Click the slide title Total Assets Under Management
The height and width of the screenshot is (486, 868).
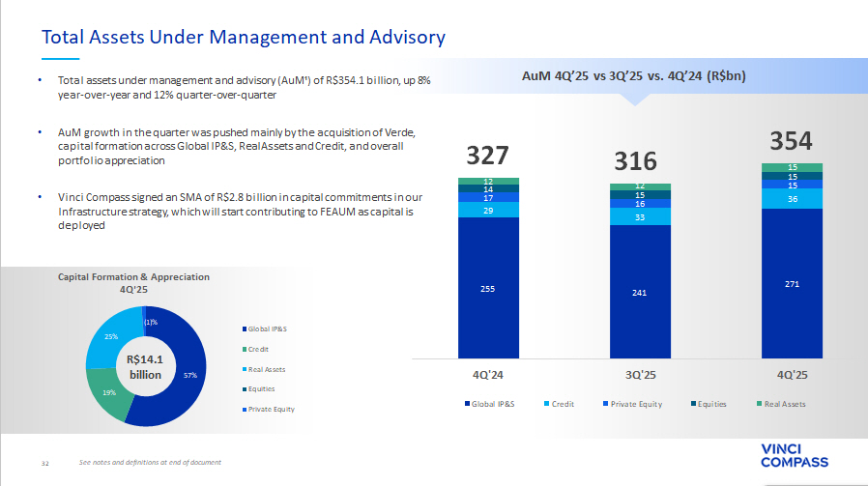pyautogui.click(x=243, y=38)
